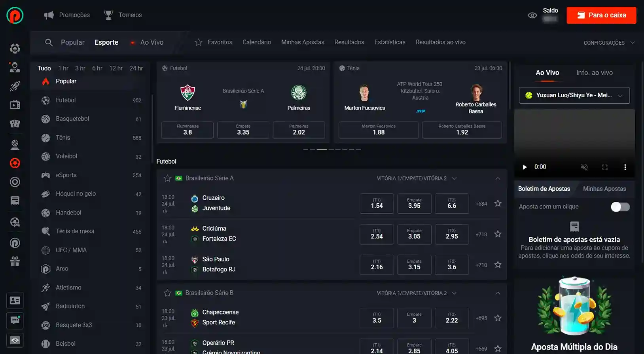Open Resultados ao vivo link
The width and height of the screenshot is (644, 354).
pos(440,42)
